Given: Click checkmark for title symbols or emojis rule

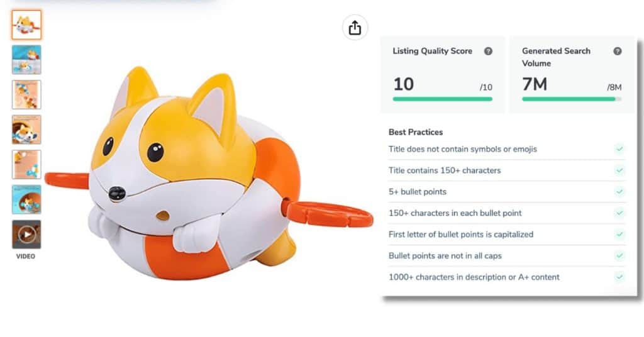Looking at the screenshot, I should click(x=619, y=149).
